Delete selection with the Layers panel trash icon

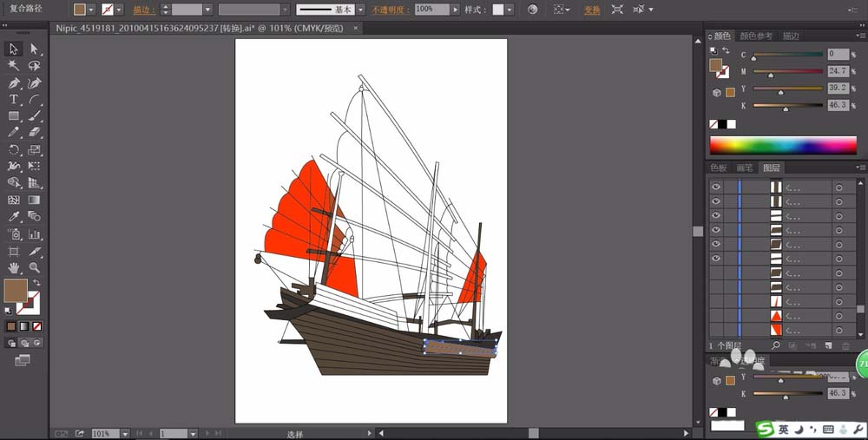pyautogui.click(x=845, y=345)
